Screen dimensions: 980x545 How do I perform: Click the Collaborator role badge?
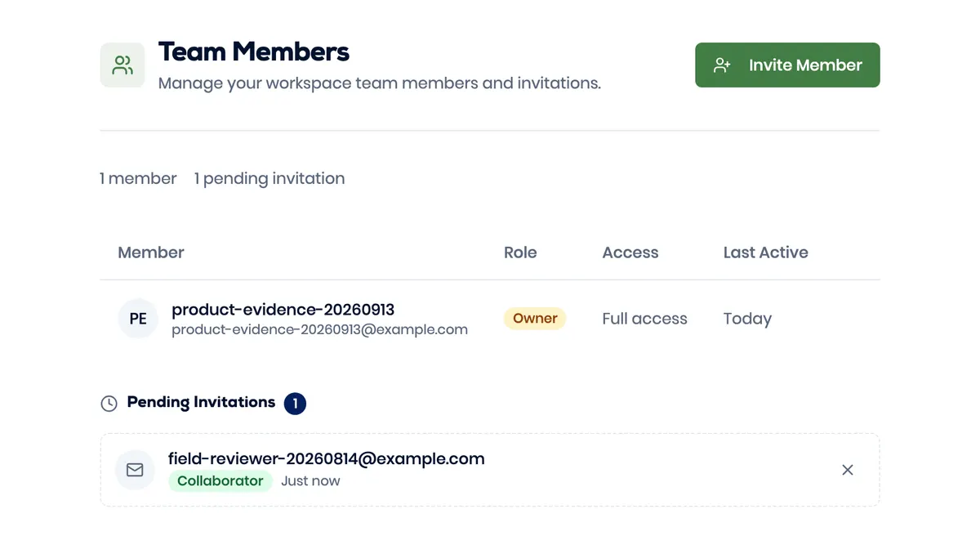click(220, 481)
